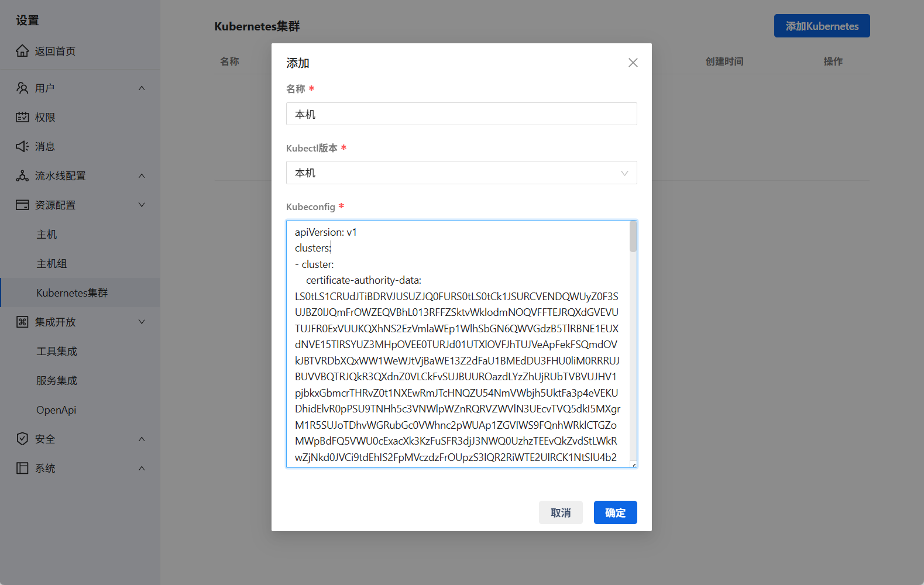Expand the 安全 chevron
Viewport: 924px width, 585px height.
pyautogui.click(x=142, y=439)
